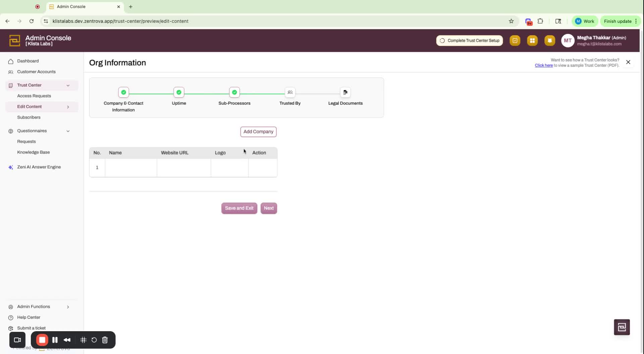Expand the Edit Content submenu arrow
Viewport: 644px width, 354px height.
[x=68, y=107]
